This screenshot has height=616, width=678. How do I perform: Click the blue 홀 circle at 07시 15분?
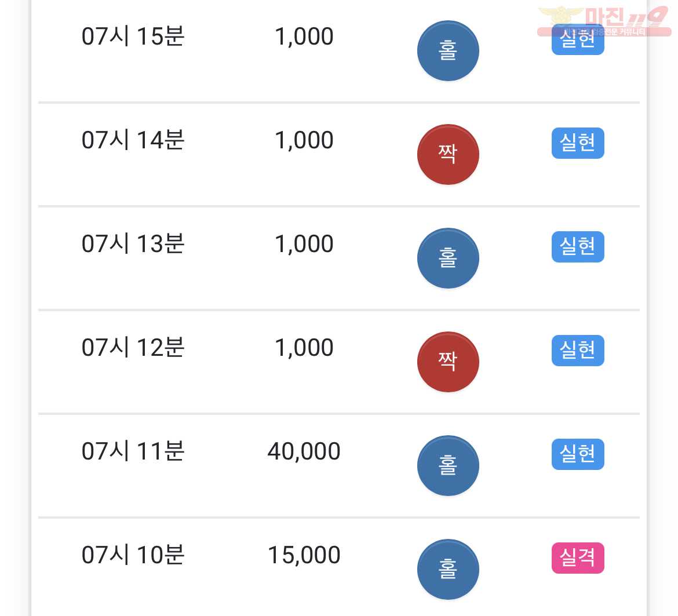click(x=448, y=50)
